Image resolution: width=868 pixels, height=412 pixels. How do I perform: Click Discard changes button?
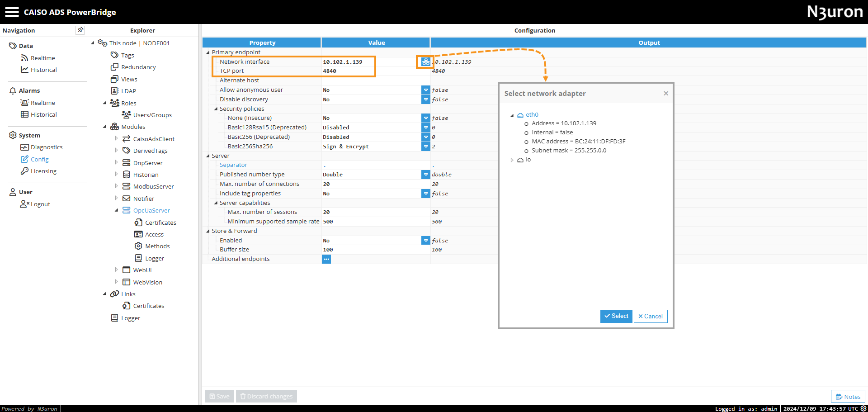coord(266,396)
